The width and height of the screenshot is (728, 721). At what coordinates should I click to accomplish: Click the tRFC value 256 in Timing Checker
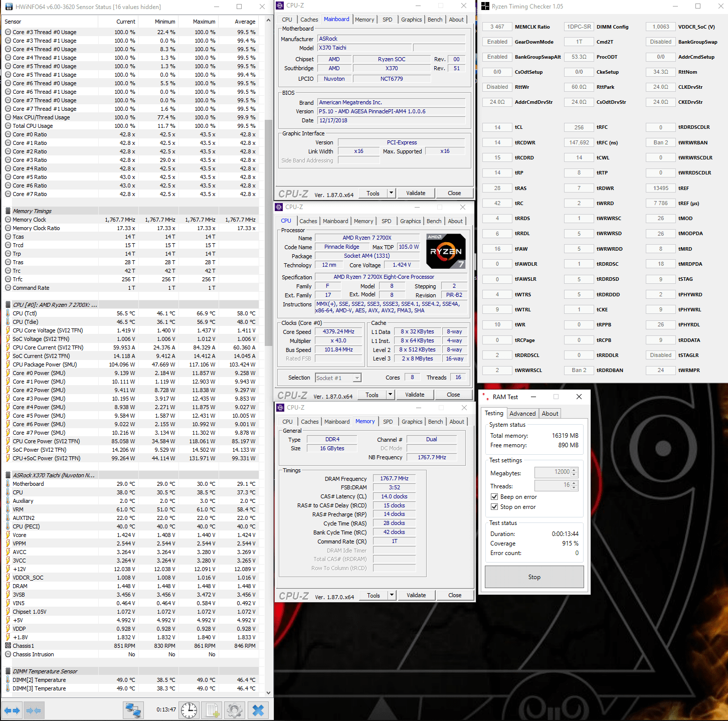pos(579,127)
